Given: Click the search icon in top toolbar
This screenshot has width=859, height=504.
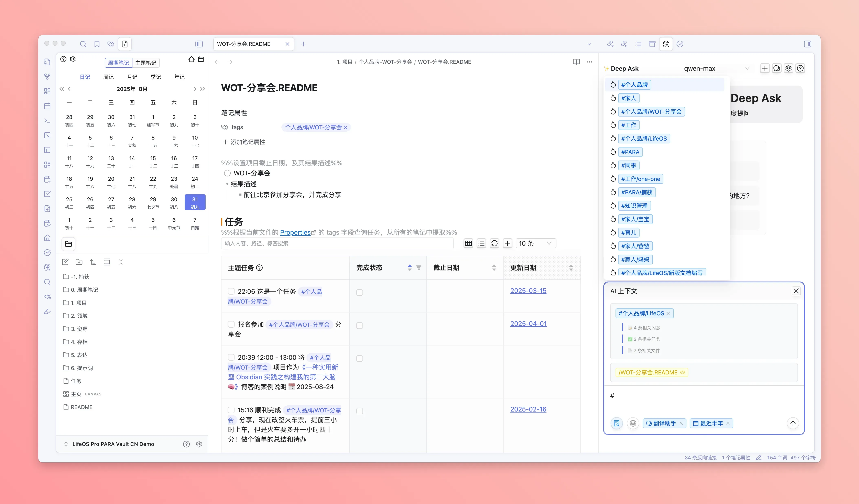Looking at the screenshot, I should pos(83,44).
